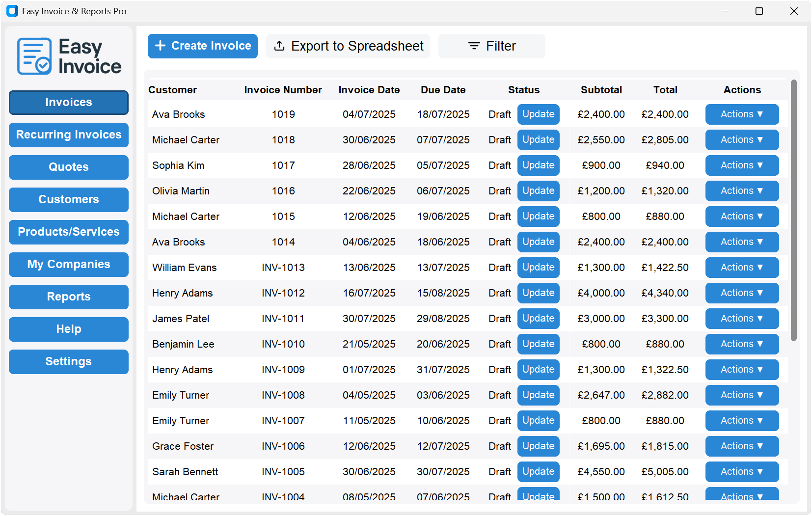The image size is (812, 516).
Task: Click due date 12/07/2025 cell
Action: click(x=443, y=446)
